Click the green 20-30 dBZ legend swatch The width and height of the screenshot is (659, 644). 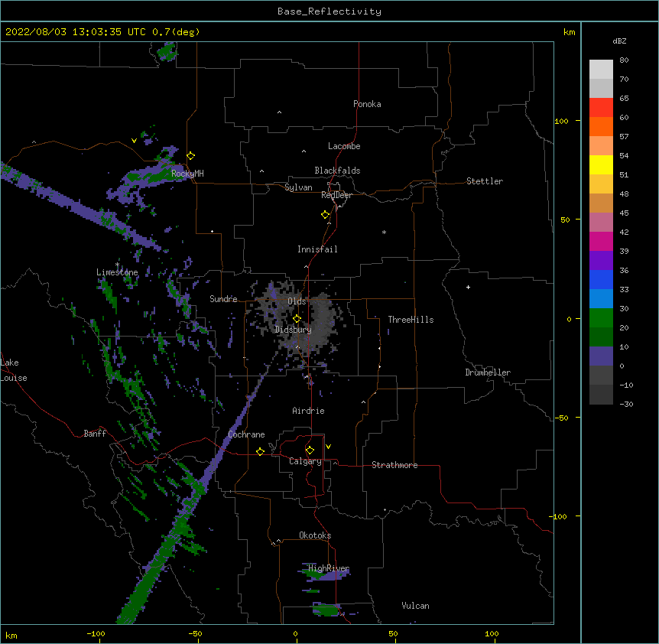click(x=601, y=318)
